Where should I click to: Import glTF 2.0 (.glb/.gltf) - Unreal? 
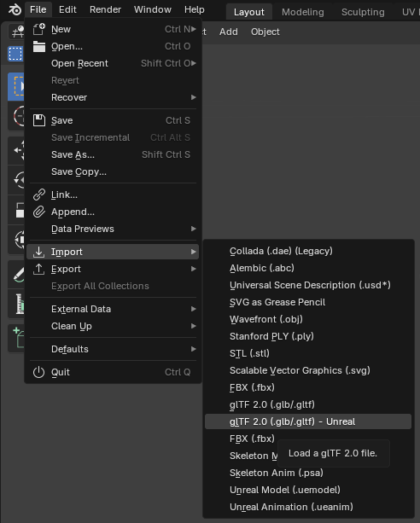click(x=308, y=421)
